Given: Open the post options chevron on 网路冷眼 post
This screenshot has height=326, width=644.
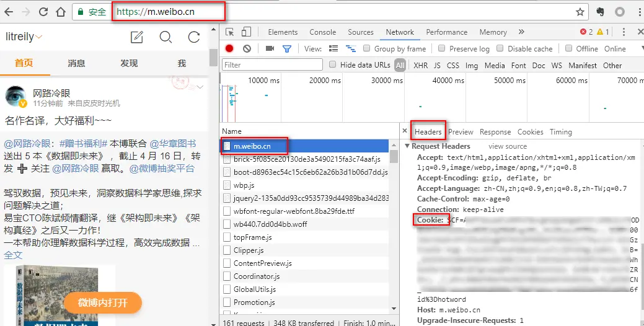Looking at the screenshot, I should (x=200, y=87).
